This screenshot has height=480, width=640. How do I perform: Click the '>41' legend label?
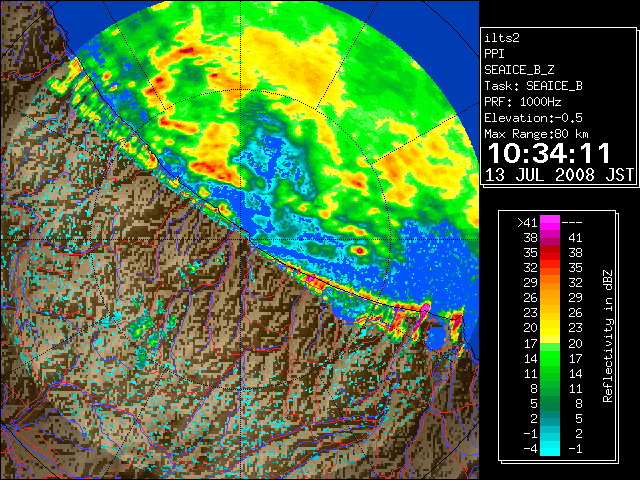[527, 223]
